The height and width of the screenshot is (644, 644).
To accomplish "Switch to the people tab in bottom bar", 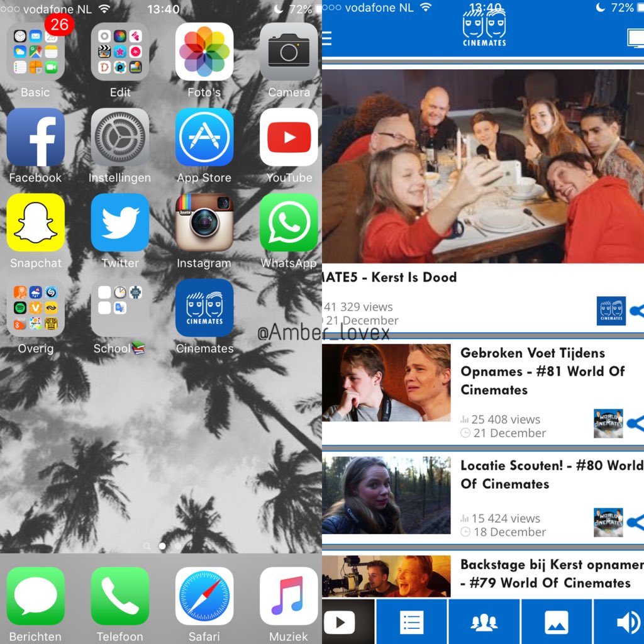I will [x=484, y=622].
